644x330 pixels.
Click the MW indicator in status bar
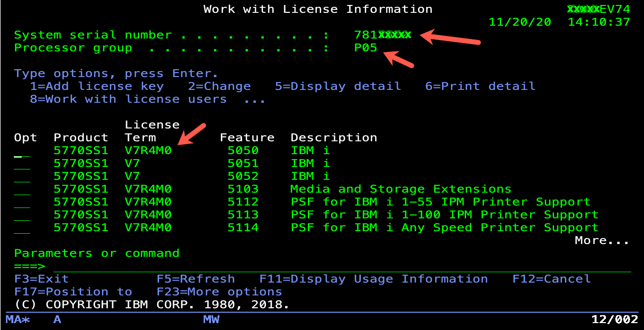pyautogui.click(x=212, y=320)
